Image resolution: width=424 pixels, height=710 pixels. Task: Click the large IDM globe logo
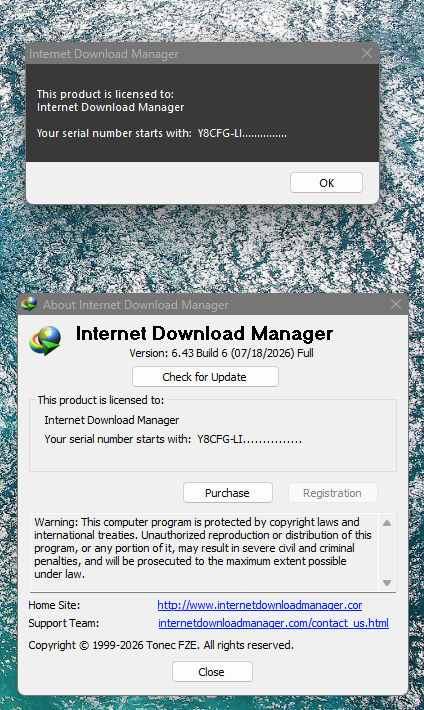[x=45, y=341]
